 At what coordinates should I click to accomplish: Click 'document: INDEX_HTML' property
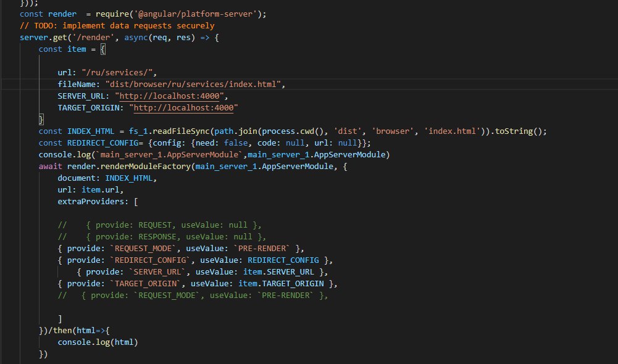(x=107, y=178)
